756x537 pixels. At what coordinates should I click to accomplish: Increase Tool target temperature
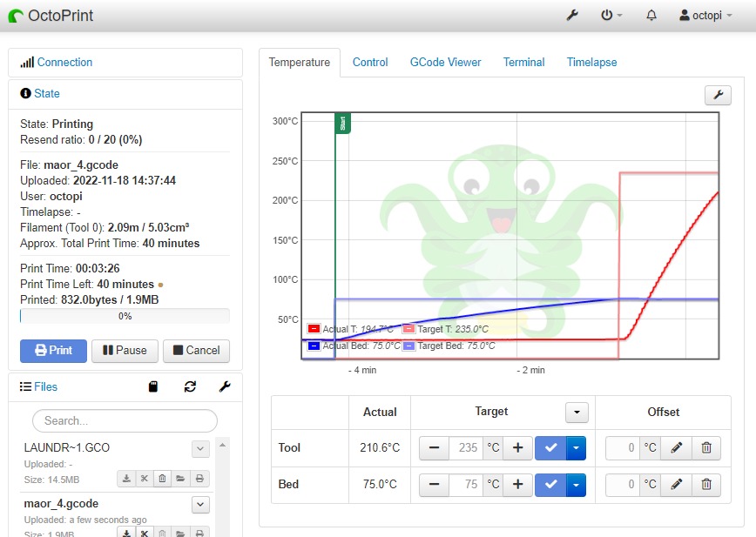(x=518, y=448)
